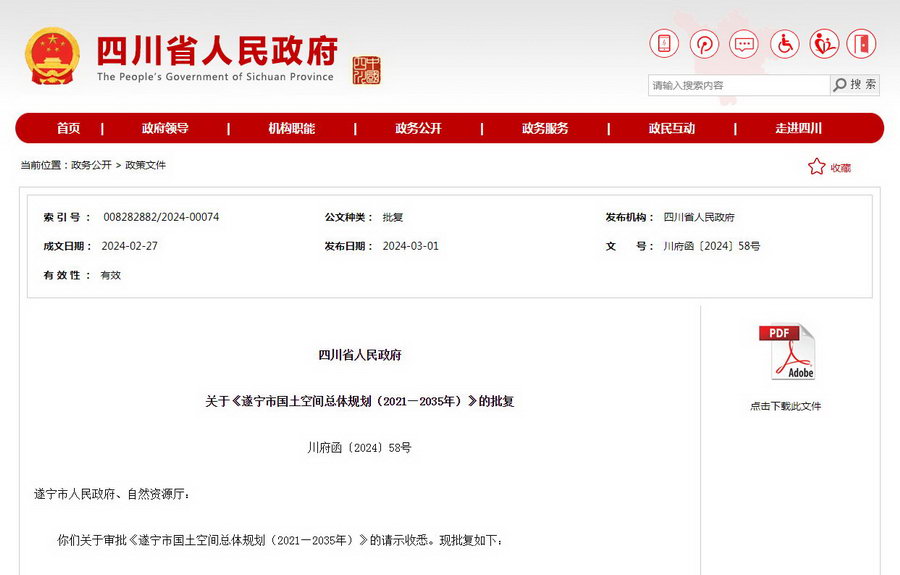Select the 政务服务 navigation menu

[x=545, y=128]
